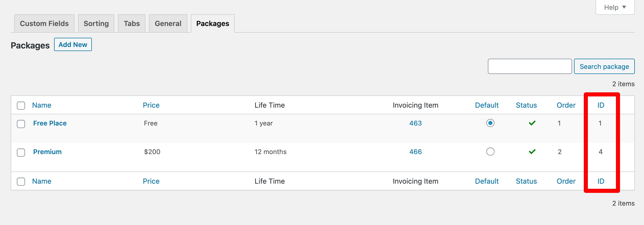Viewport: 644px width, 225px height.
Task: Select the Packages tab
Action: [x=213, y=23]
